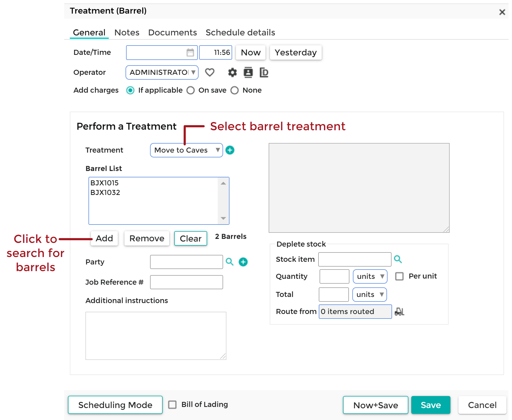Select barrel BJX1032 in the list
The width and height of the screenshot is (512, 420).
105,193
